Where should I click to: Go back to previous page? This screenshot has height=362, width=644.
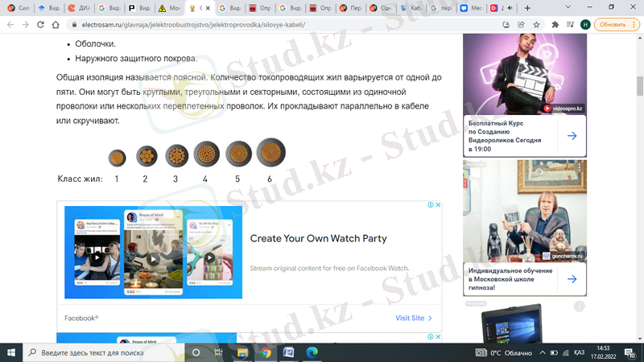click(x=10, y=25)
